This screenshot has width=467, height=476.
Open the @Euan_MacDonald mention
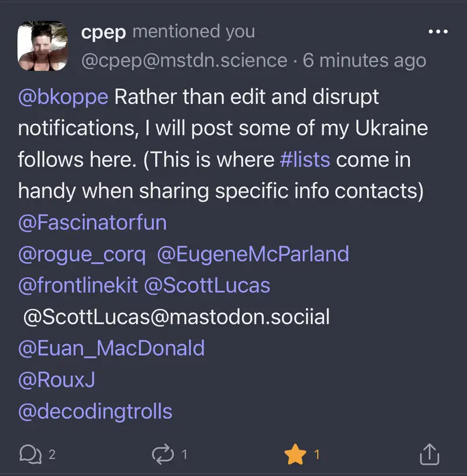pyautogui.click(x=111, y=348)
